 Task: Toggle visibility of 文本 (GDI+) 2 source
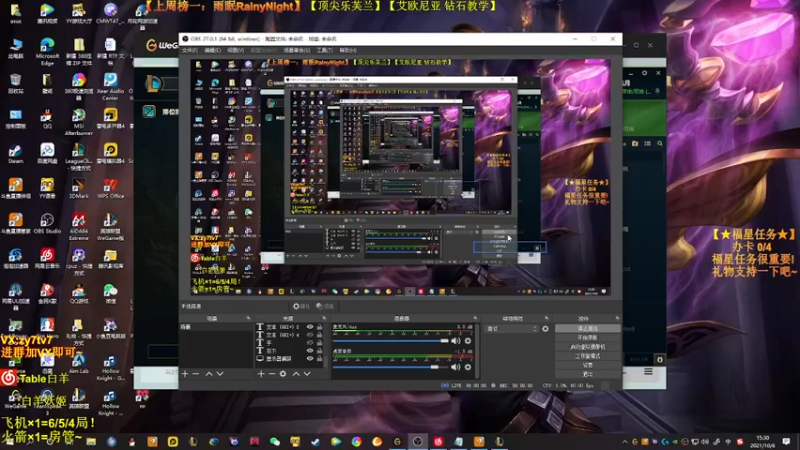(x=310, y=327)
